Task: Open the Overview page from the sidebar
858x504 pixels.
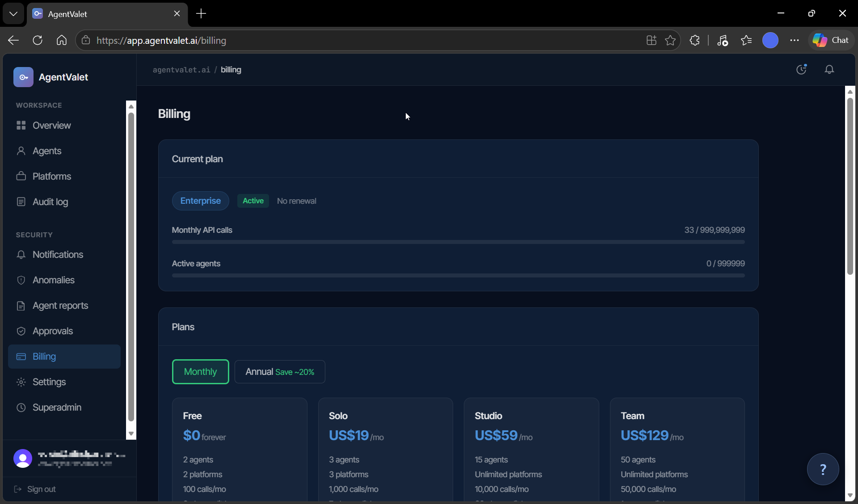Action: (x=64, y=126)
